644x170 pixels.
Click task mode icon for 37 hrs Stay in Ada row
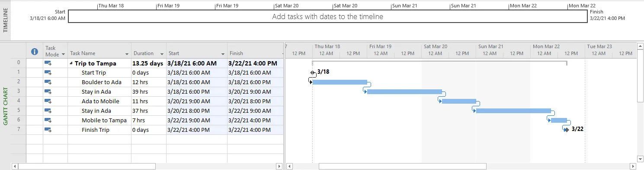point(48,111)
